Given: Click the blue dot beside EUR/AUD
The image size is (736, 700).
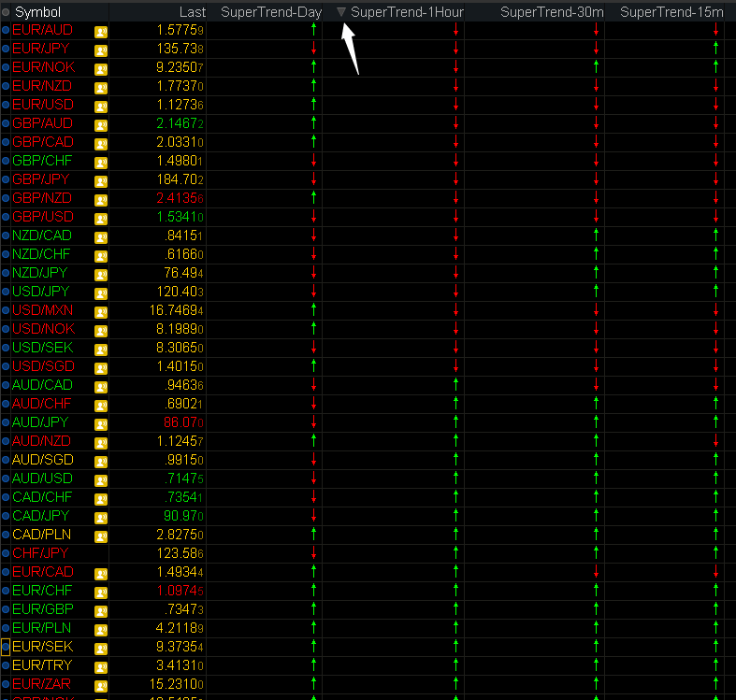Looking at the screenshot, I should click(x=6, y=30).
